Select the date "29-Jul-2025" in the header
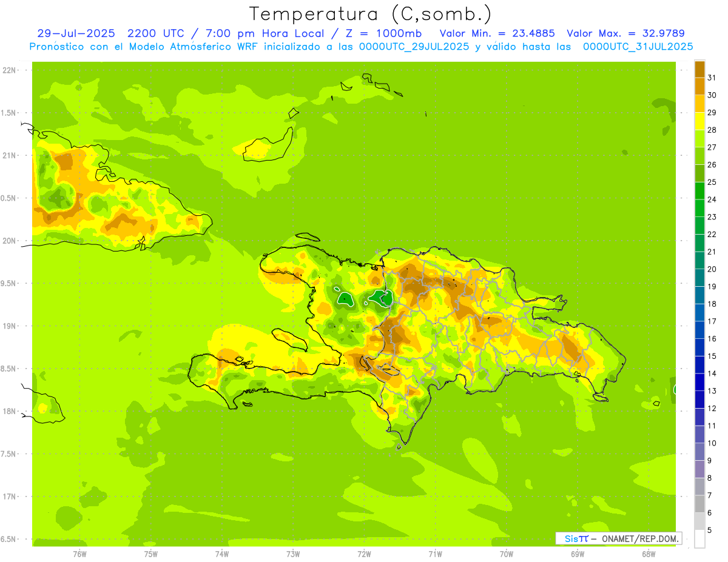This screenshot has height=562, width=728. (76, 33)
